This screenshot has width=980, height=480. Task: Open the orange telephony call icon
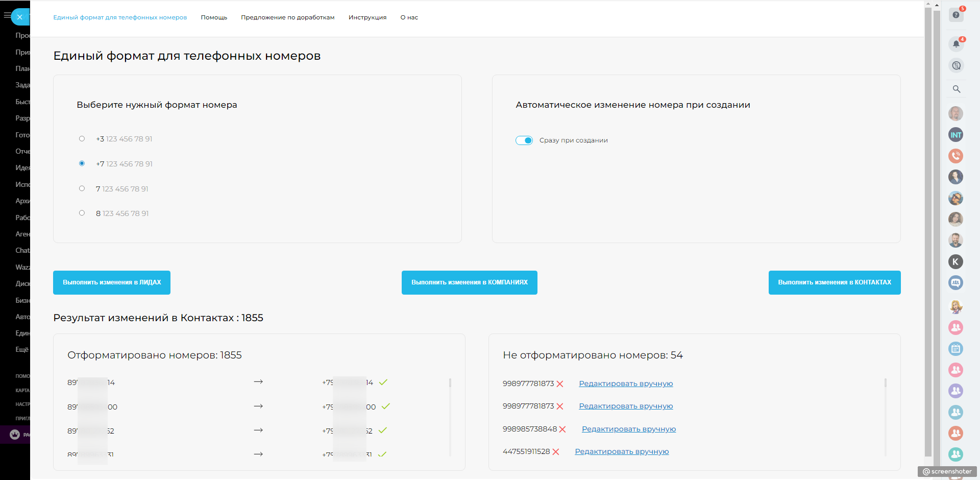(955, 156)
